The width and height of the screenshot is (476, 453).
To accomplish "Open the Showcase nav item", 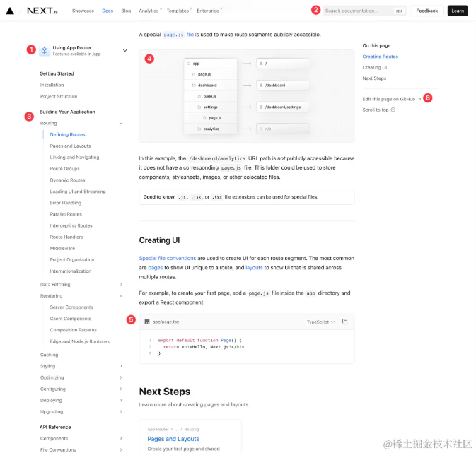I will click(83, 11).
